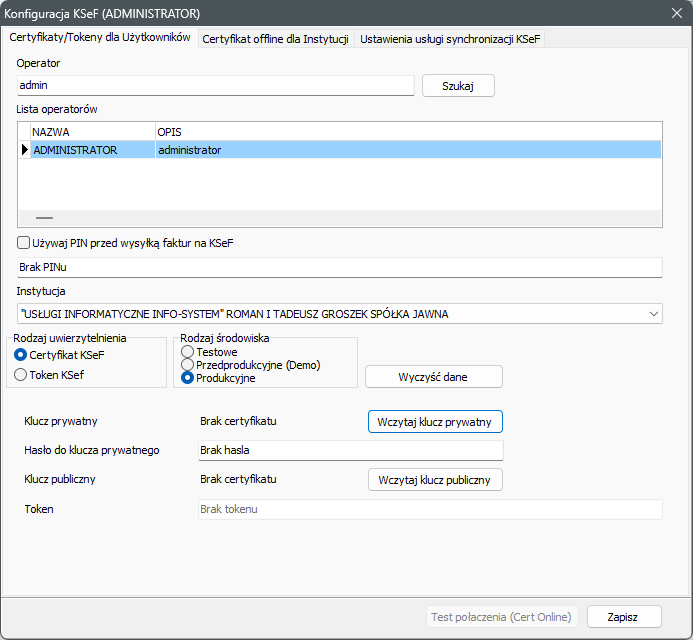
Task: Expand the Instytucja dropdown
Action: [x=653, y=314]
